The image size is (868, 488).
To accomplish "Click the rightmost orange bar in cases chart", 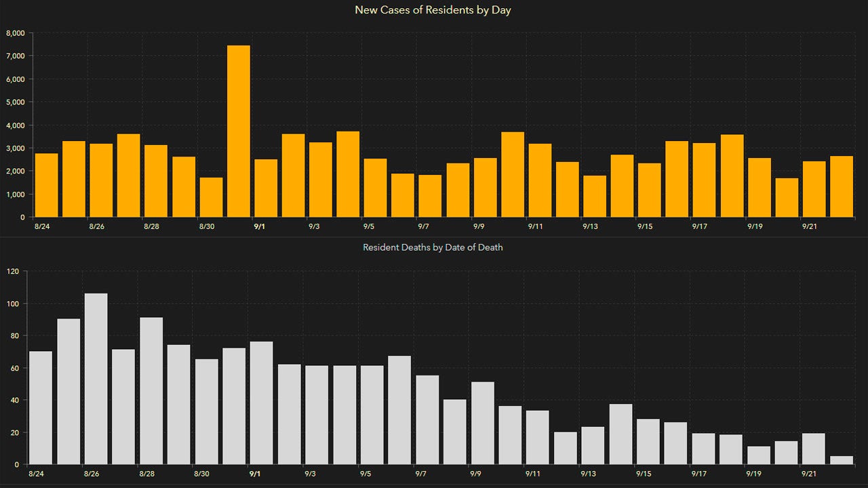I will (x=841, y=186).
